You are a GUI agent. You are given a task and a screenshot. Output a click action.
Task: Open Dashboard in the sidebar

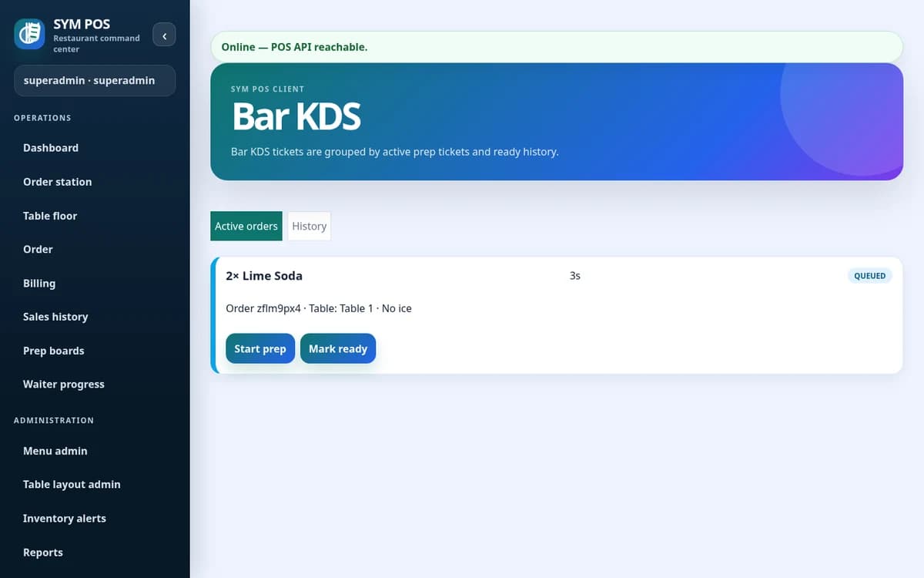95,148
